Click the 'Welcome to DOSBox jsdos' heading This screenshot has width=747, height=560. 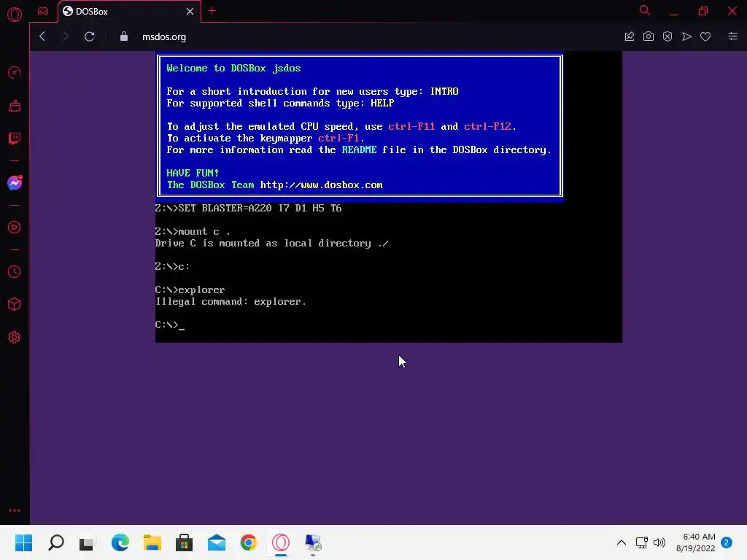click(233, 68)
